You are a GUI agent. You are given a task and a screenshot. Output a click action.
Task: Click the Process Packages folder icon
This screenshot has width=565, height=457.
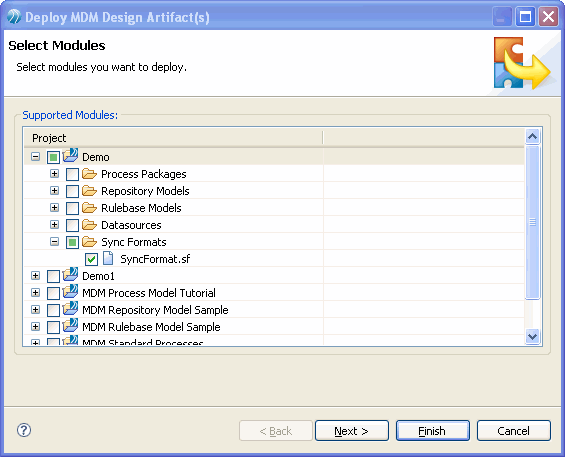pyautogui.click(x=89, y=174)
